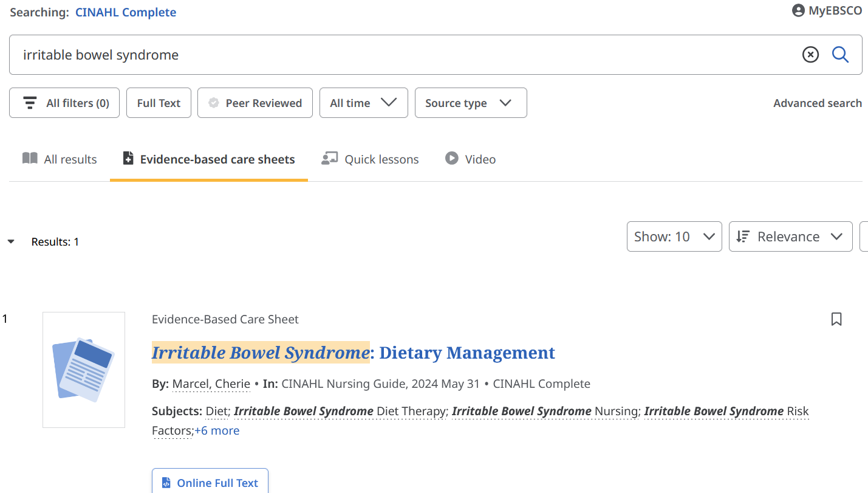Viewport: 868px width, 493px height.
Task: Click the Evidence-Based Care Sheet label
Action: pyautogui.click(x=225, y=319)
